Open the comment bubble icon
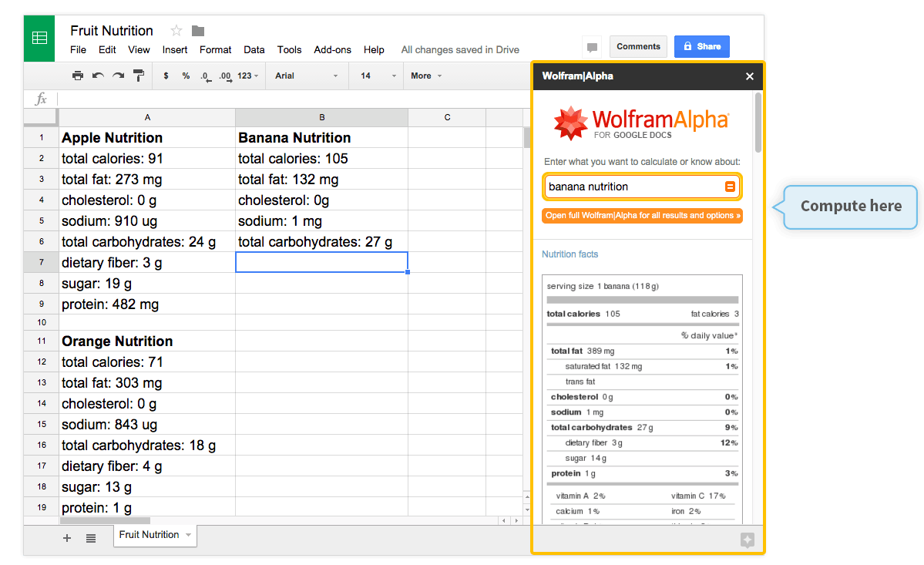 tap(592, 47)
